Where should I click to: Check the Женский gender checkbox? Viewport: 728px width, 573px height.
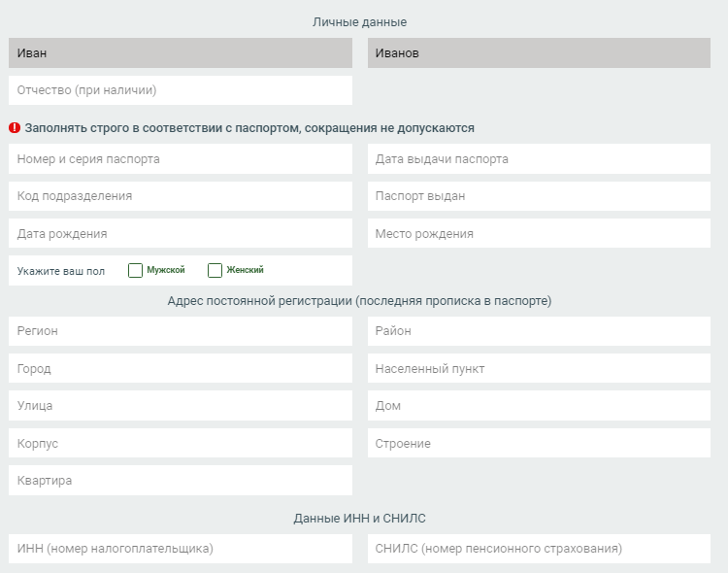click(x=215, y=270)
